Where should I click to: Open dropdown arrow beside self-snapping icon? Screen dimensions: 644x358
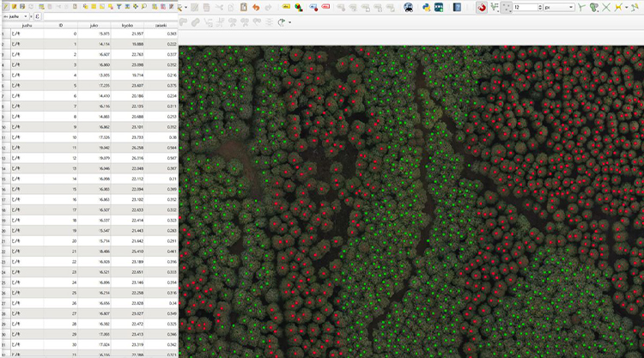pyautogui.click(x=626, y=8)
